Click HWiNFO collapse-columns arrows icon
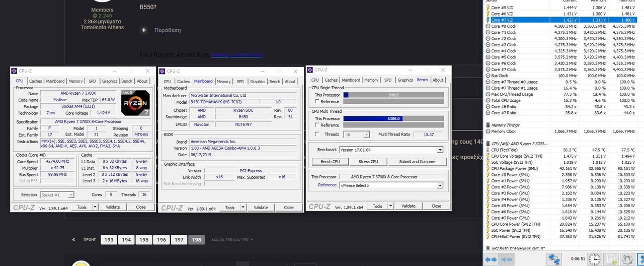Viewport: 644px width, 266px height. pyautogui.click(x=508, y=259)
